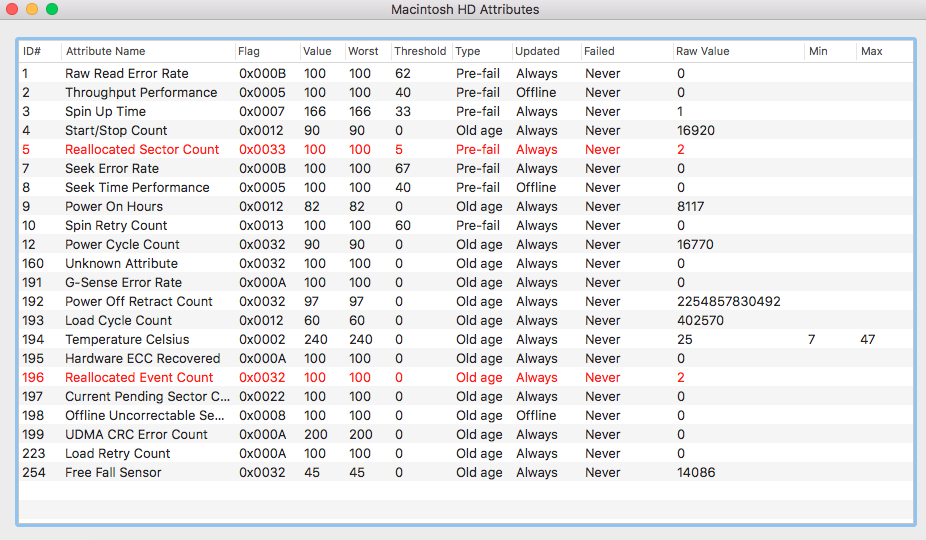Click the Flag column header
Image resolution: width=926 pixels, height=540 pixels.
pos(267,51)
